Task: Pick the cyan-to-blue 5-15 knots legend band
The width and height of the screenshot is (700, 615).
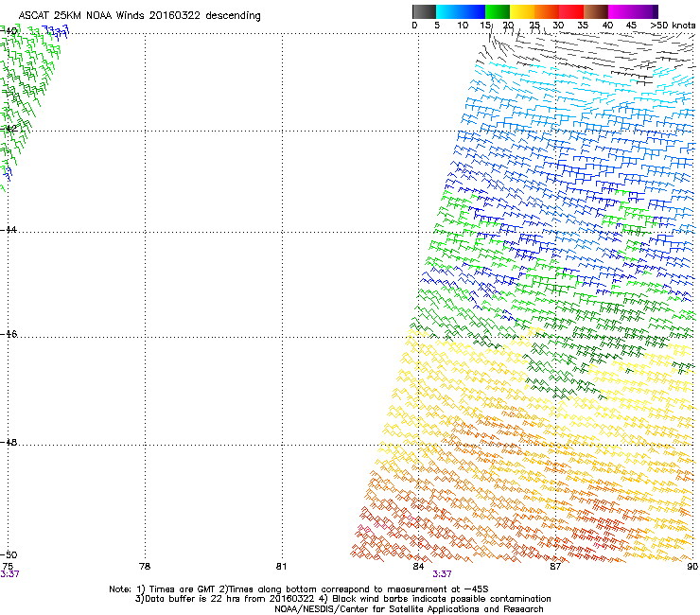Action: (461, 11)
